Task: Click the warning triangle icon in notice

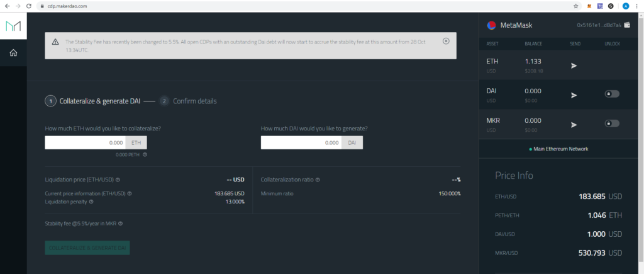Action: [x=55, y=42]
